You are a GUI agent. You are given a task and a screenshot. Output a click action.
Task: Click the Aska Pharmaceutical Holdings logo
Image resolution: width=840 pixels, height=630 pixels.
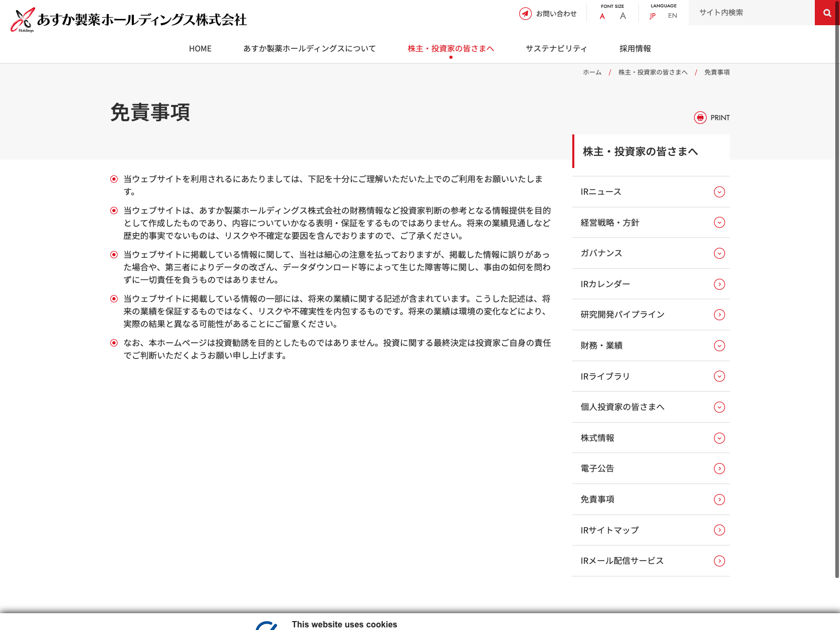point(129,20)
